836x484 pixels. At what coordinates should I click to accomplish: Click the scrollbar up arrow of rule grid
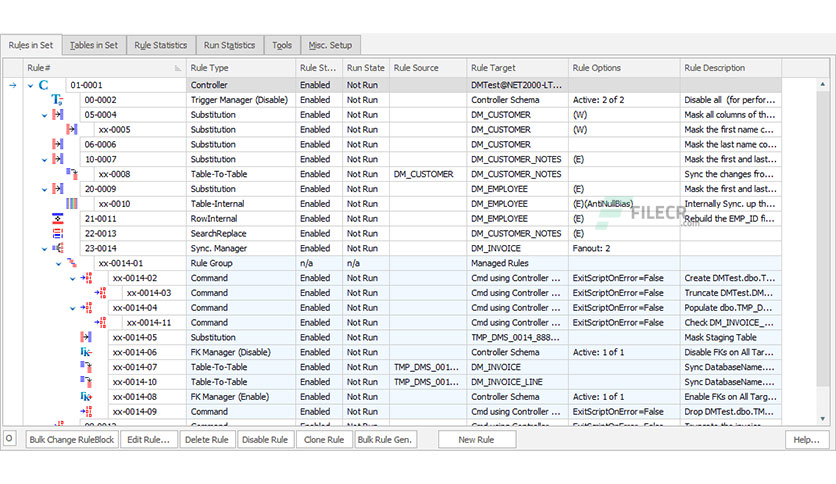click(x=823, y=84)
